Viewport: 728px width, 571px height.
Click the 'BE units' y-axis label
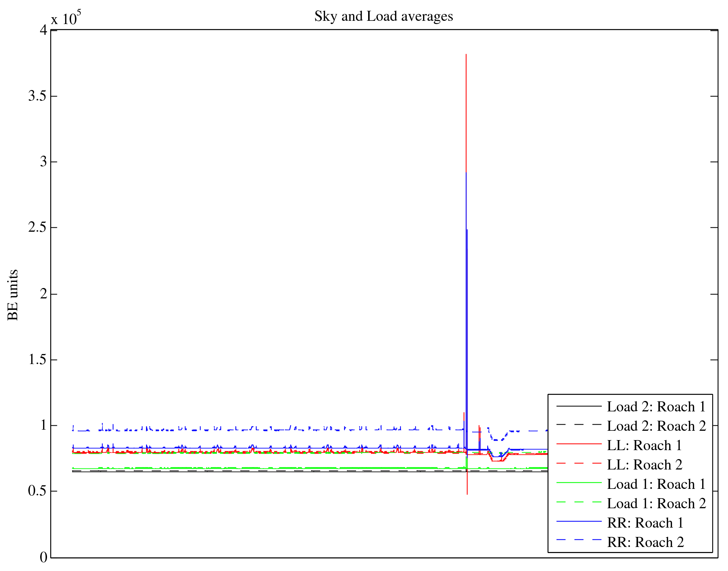(x=13, y=295)
